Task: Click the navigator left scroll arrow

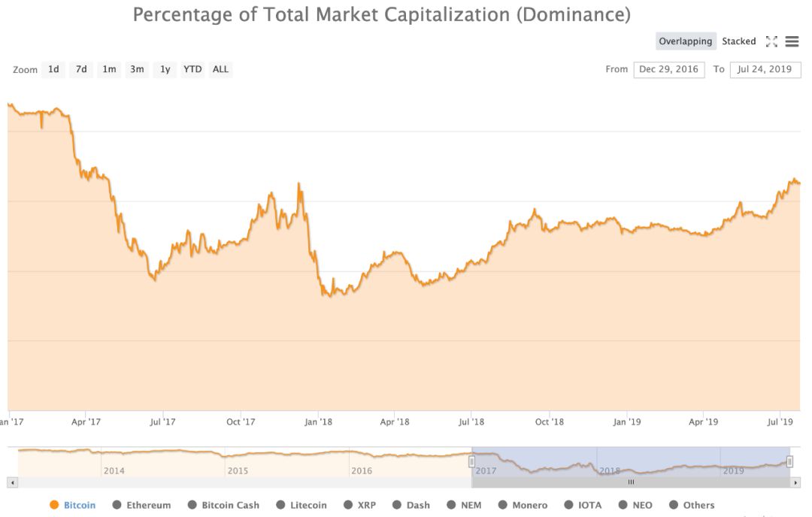Action: (11, 482)
